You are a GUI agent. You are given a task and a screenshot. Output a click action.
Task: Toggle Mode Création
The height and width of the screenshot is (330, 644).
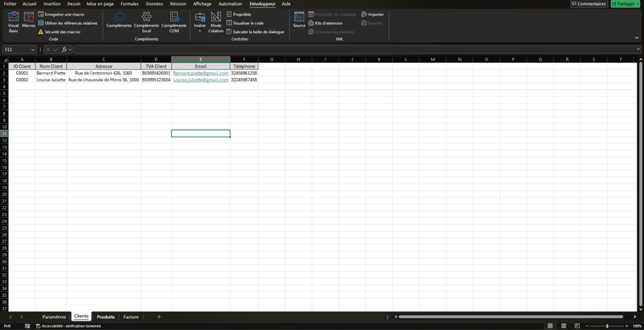216,22
